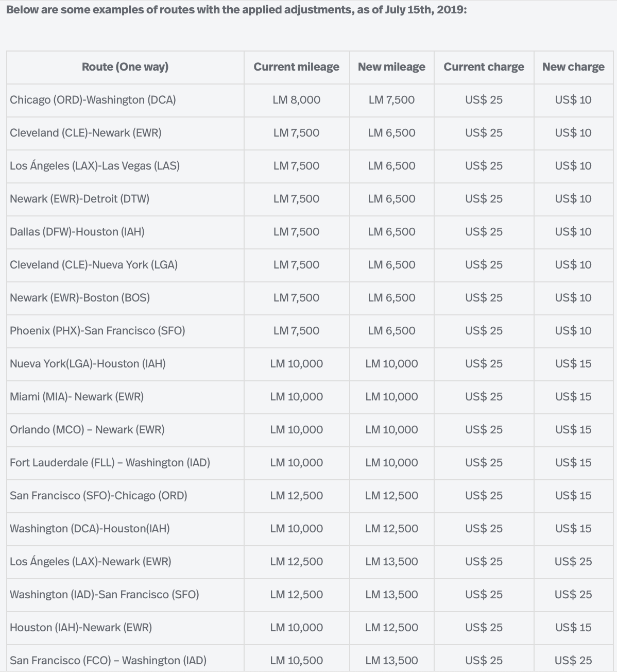Screen dimensions: 617x672
Task: Select the Cleveland (CLE)-Nueva York (LGA) route
Action: 94,265
